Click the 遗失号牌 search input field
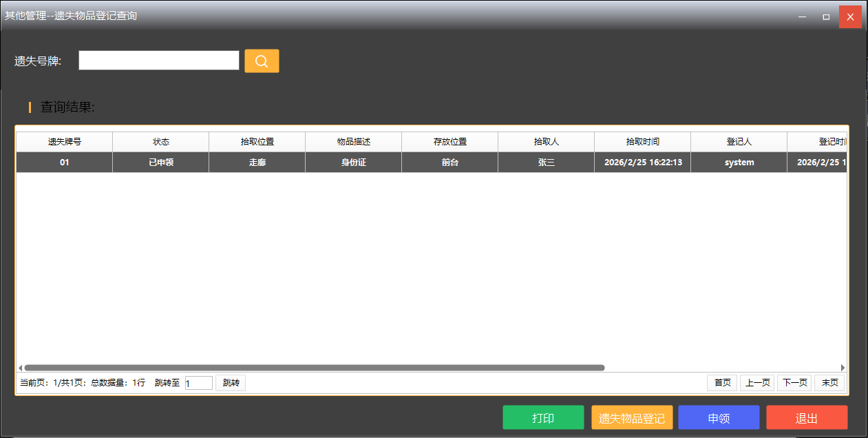This screenshot has width=868, height=438. pos(158,61)
